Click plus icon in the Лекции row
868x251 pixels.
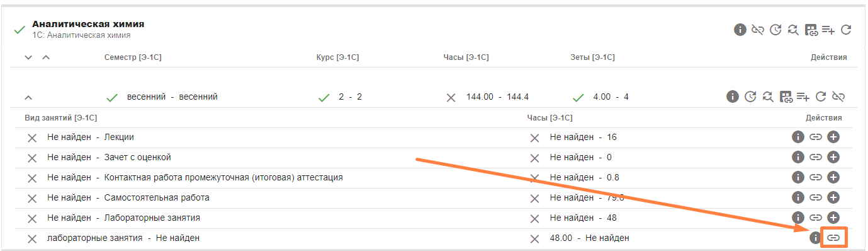[833, 137]
